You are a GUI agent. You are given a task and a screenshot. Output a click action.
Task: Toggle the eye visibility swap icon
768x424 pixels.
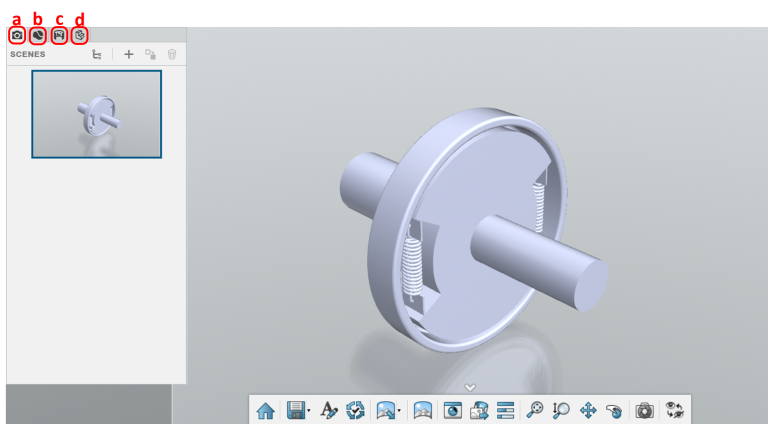coord(674,410)
